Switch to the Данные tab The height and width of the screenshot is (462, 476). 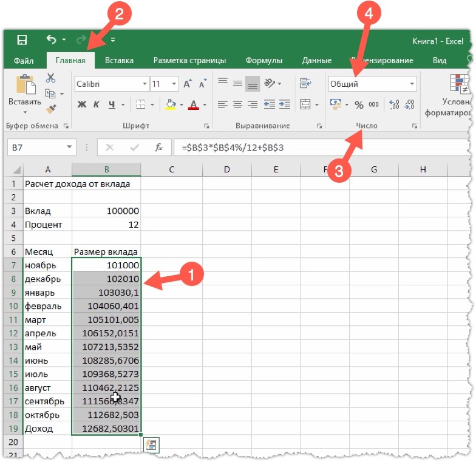tap(317, 61)
